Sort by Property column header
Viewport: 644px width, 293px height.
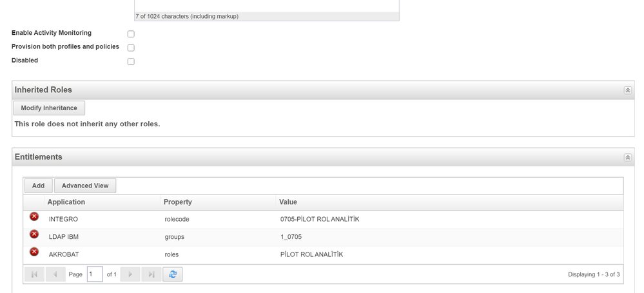(178, 202)
